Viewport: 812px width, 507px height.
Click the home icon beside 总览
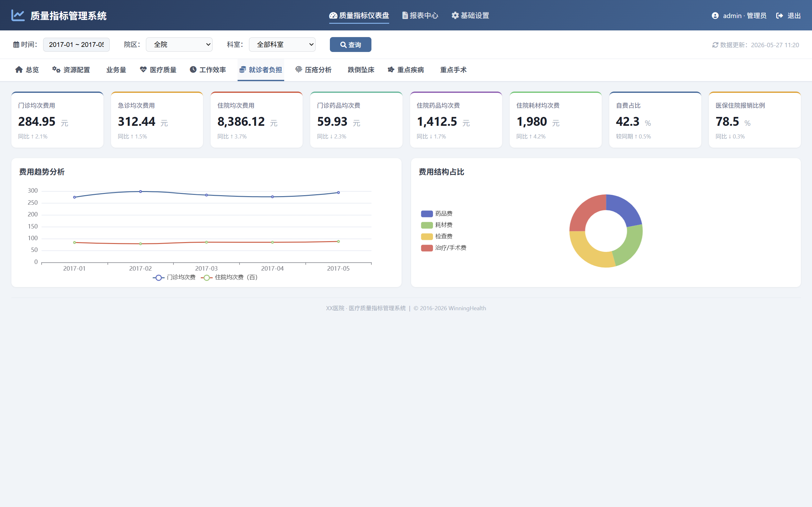click(x=19, y=69)
